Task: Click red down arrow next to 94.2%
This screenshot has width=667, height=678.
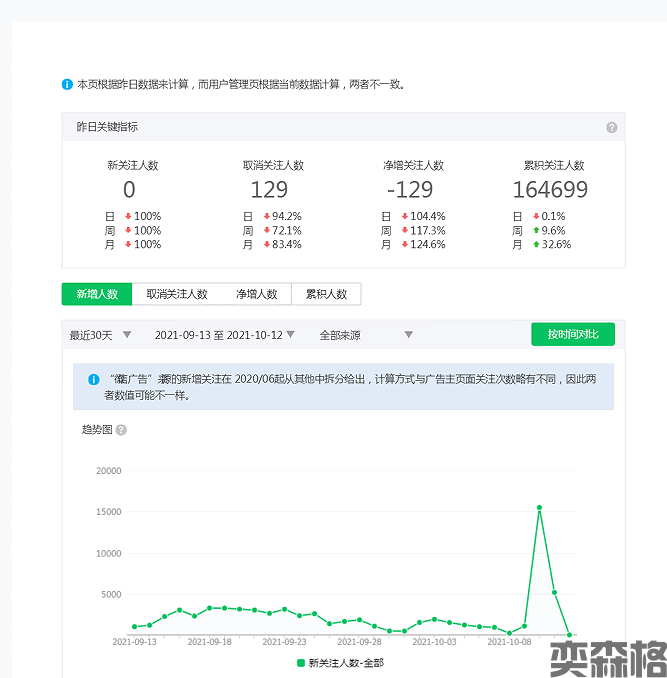Action: [x=266, y=217]
